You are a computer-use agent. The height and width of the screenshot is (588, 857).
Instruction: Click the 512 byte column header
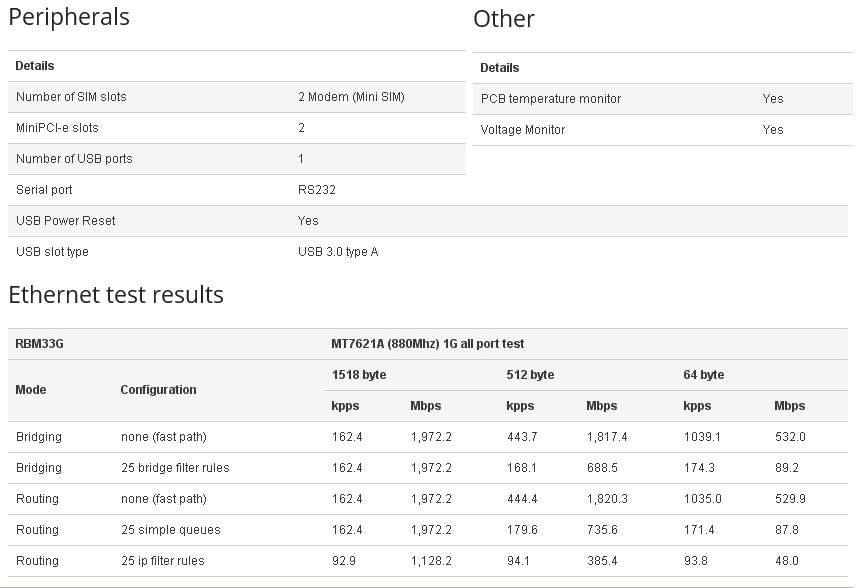click(x=530, y=375)
